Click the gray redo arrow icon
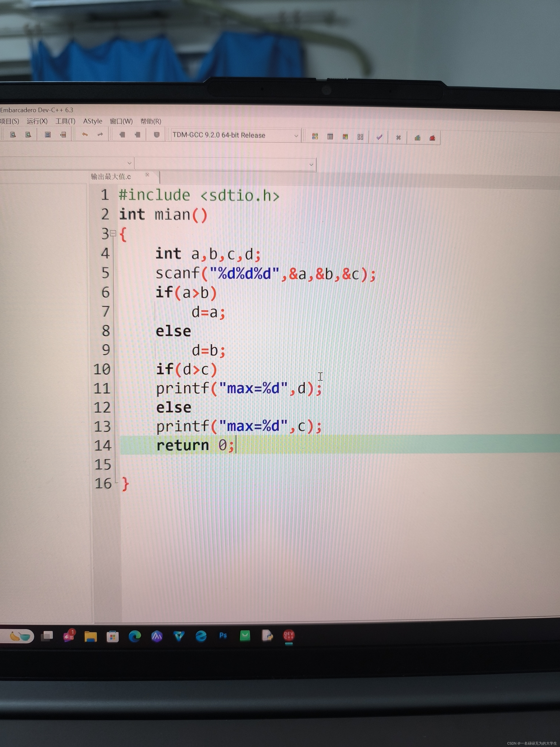The image size is (560, 747). click(100, 134)
